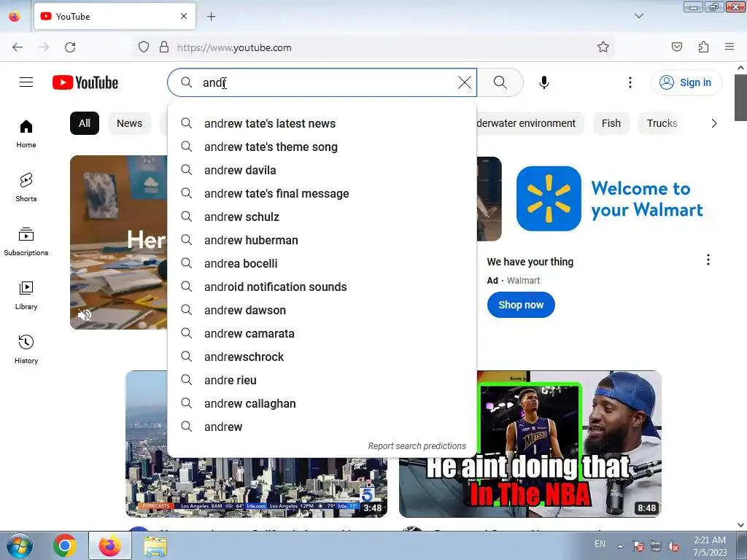Choose the plain andrew suggestion
This screenshot has width=747, height=560.
322,427
